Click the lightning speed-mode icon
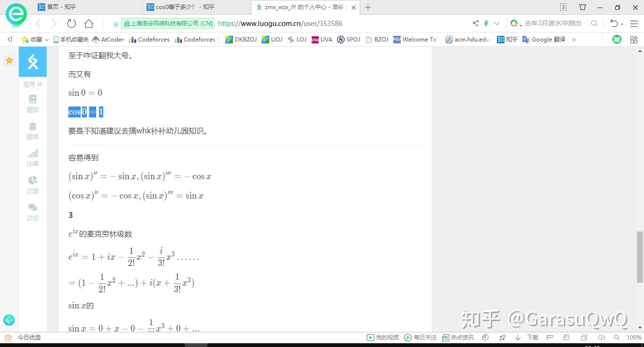Viewport: 644px width, 347px height. point(486,23)
